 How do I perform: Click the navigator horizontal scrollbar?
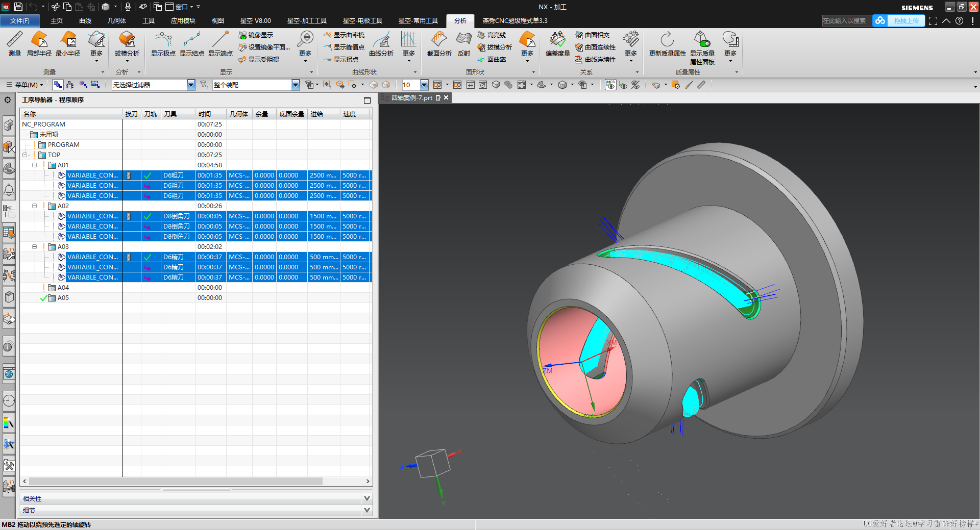click(x=176, y=481)
